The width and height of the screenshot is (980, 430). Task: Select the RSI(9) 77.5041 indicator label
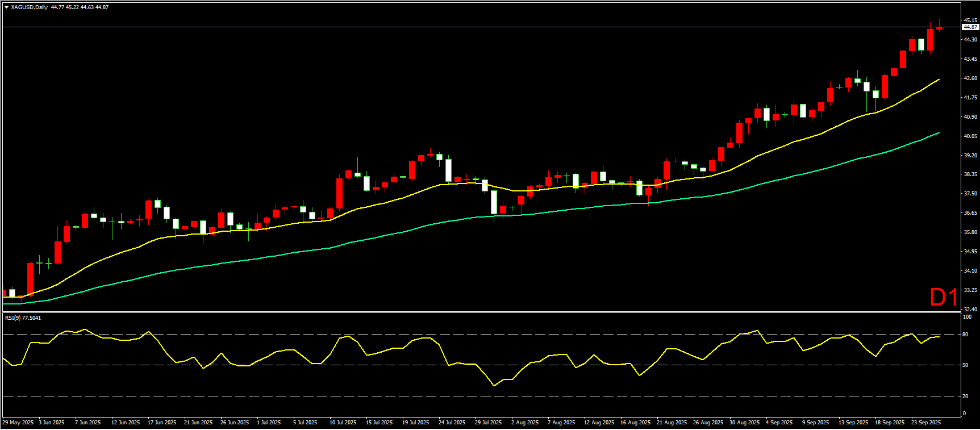coord(23,318)
